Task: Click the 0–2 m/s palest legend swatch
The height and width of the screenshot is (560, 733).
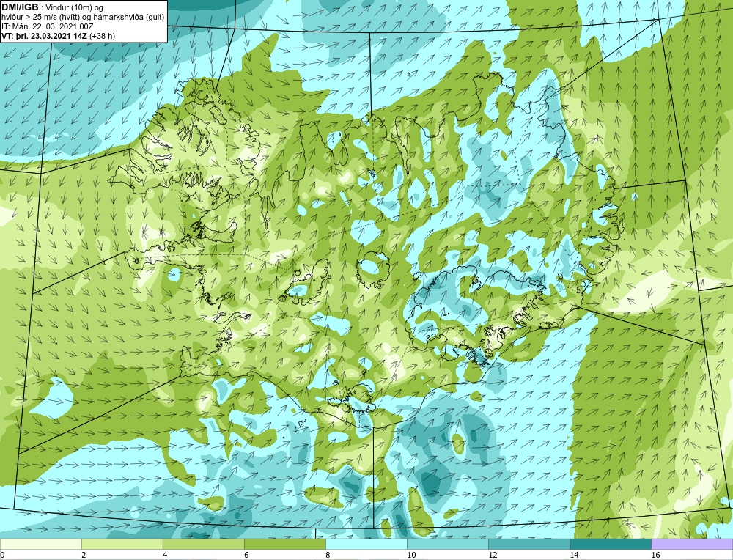Action: click(40, 544)
